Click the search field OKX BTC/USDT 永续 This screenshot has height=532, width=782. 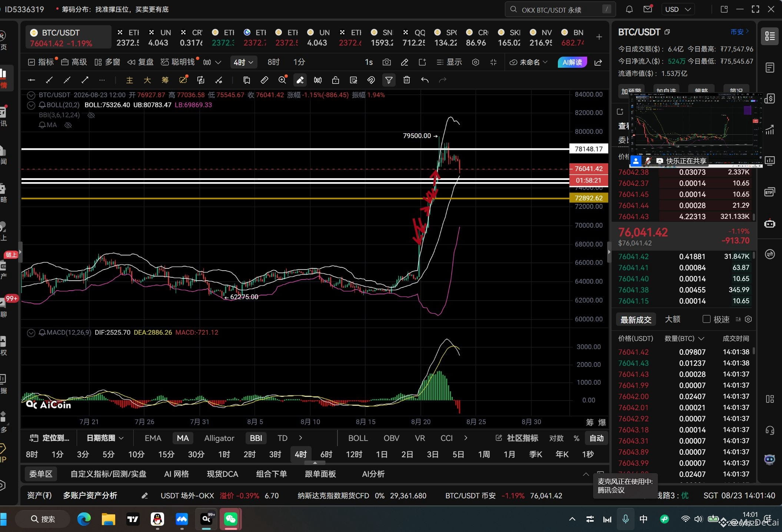pos(560,9)
